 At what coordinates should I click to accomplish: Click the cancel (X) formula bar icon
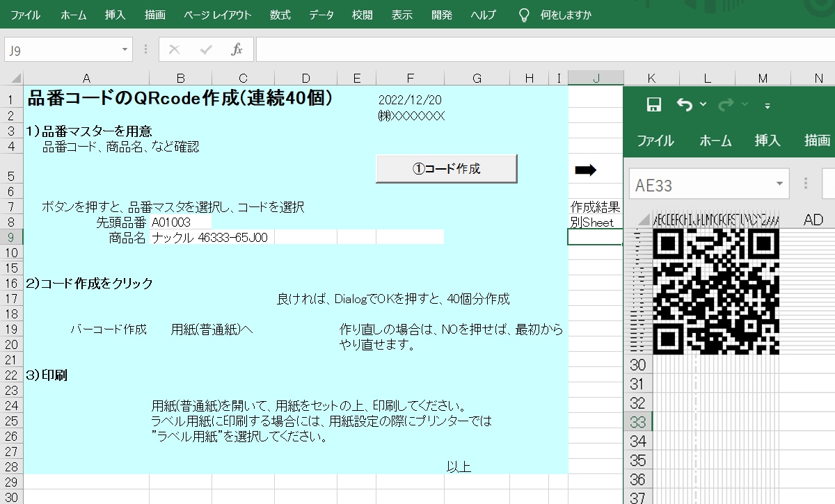pyautogui.click(x=175, y=49)
